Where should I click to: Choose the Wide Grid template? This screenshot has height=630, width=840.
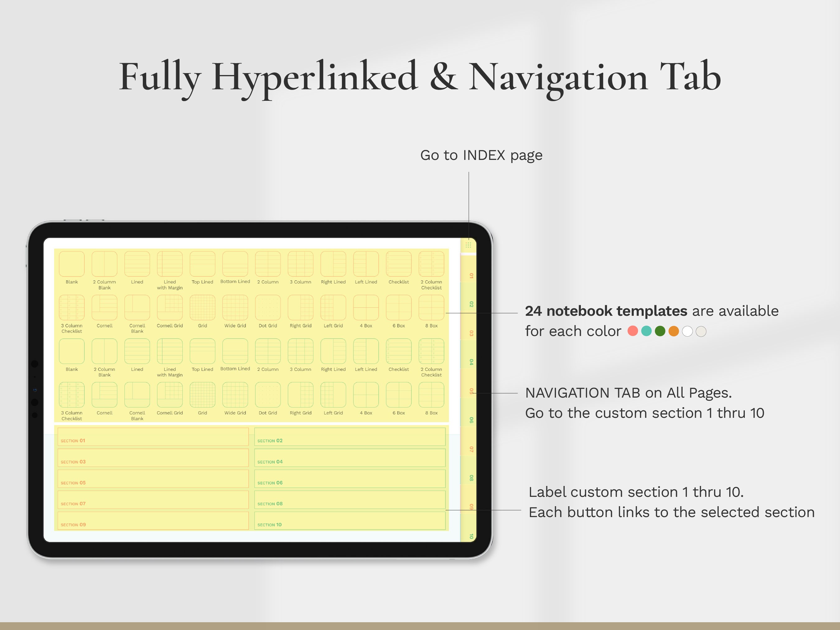click(x=235, y=308)
